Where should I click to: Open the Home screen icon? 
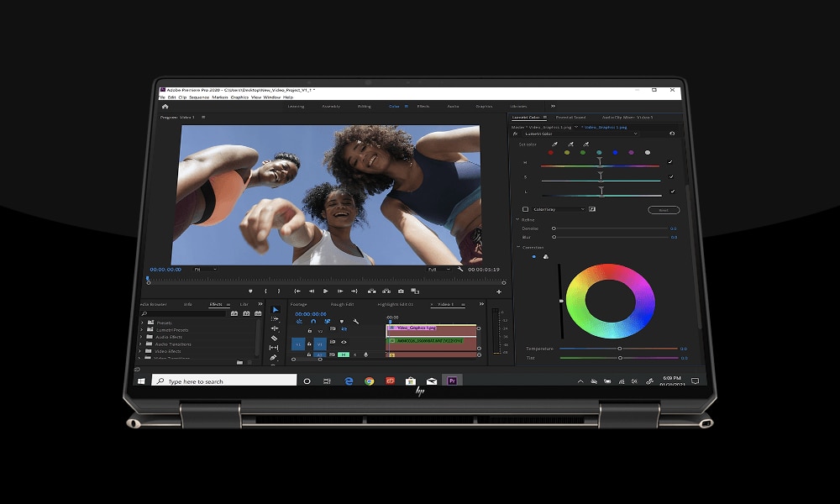click(x=165, y=107)
